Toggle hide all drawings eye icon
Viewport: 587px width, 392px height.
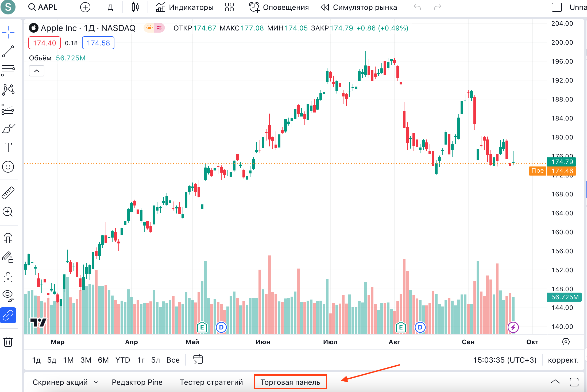[x=8, y=296]
